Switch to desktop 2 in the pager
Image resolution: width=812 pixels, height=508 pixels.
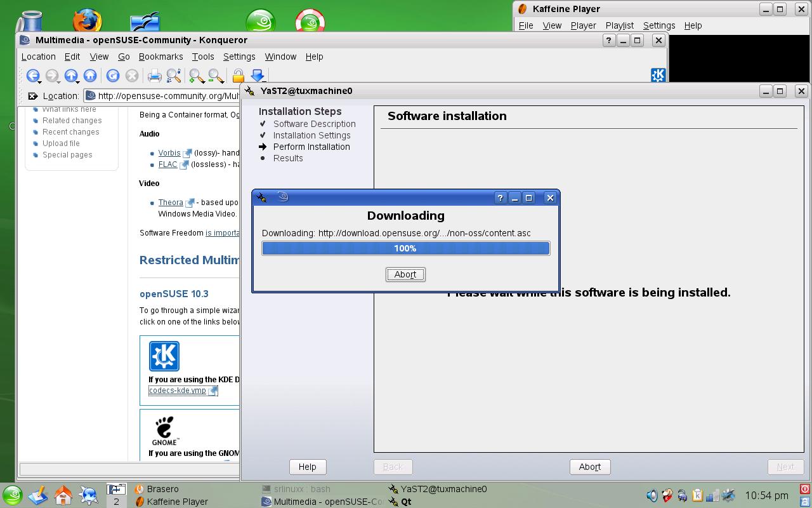[116, 501]
